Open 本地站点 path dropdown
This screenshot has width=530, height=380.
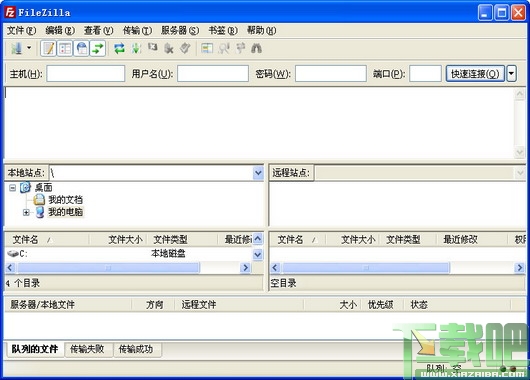point(258,173)
